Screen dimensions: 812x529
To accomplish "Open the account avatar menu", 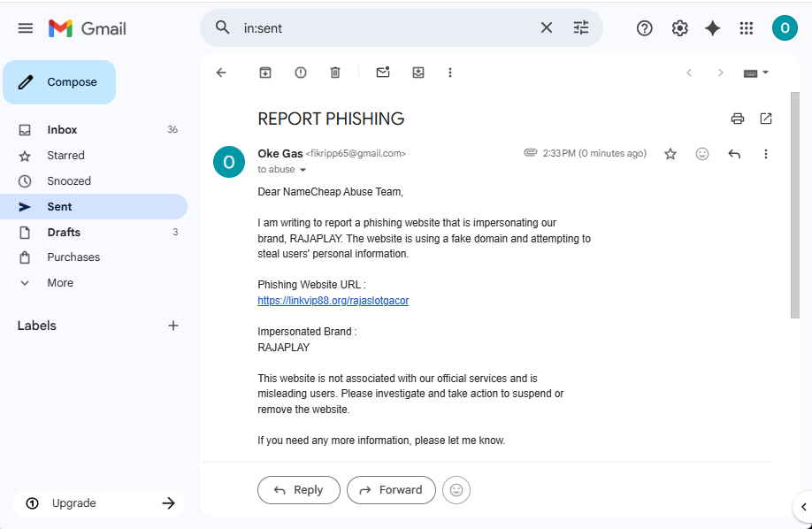I will tap(785, 28).
